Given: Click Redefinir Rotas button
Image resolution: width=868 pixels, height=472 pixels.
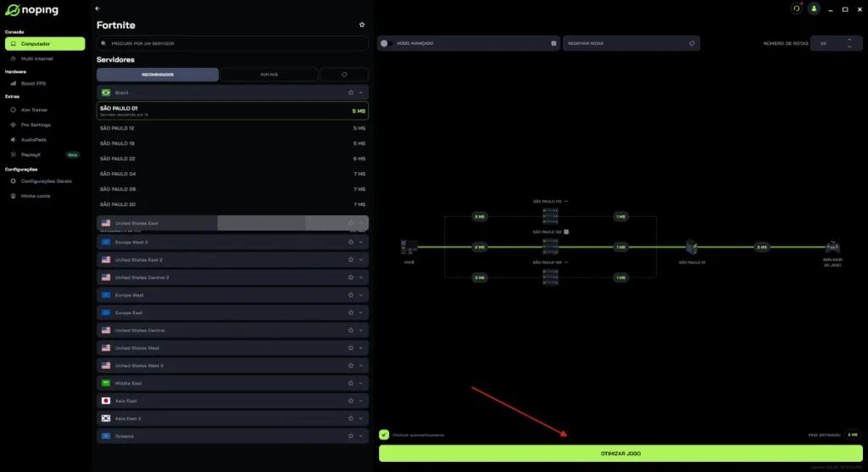Looking at the screenshot, I should 631,43.
